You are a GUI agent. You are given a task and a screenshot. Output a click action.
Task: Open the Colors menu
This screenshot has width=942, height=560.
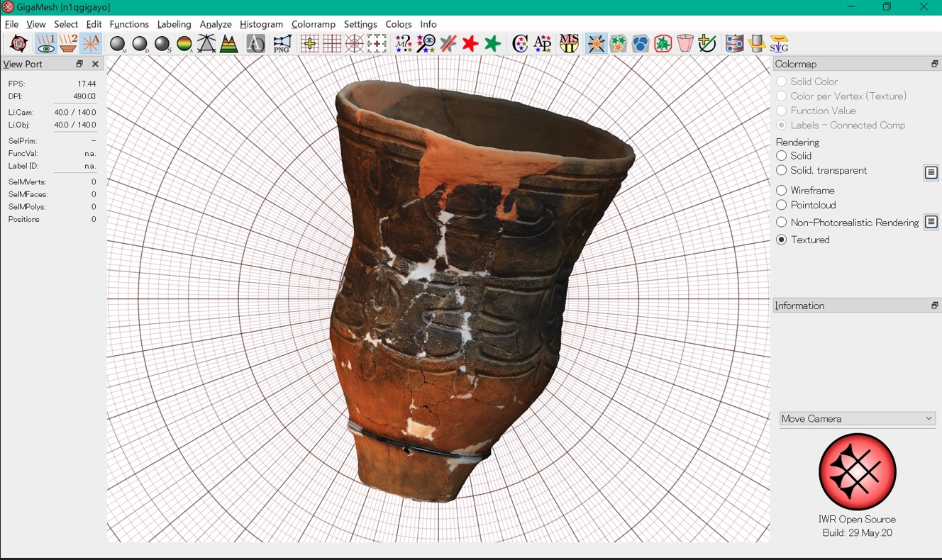coord(399,24)
